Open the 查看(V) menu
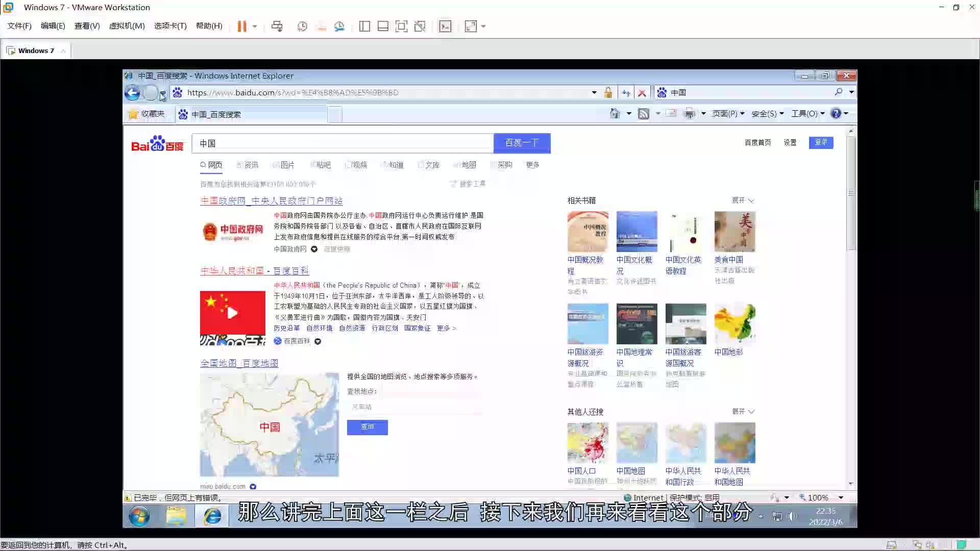Screen dimensions: 980x551 point(87,26)
